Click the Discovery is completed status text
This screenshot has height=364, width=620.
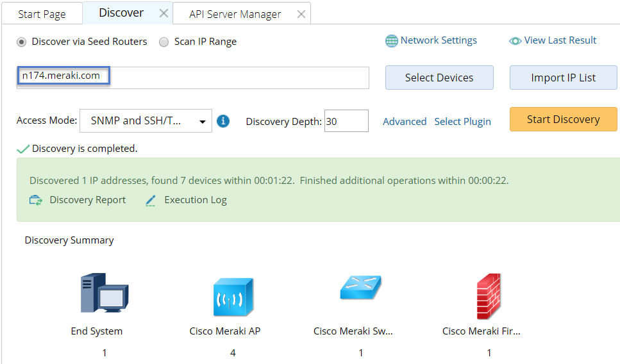click(x=85, y=149)
